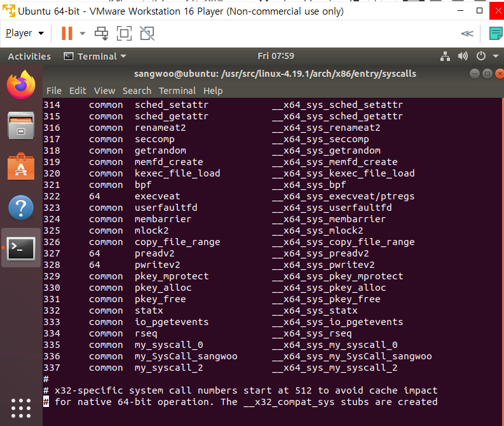Image resolution: width=504 pixels, height=426 pixels.
Task: Click line number 337
Action: pyautogui.click(x=51, y=368)
